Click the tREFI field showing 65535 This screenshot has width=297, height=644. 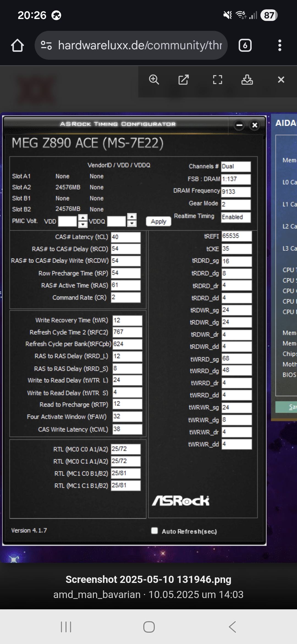(x=237, y=236)
